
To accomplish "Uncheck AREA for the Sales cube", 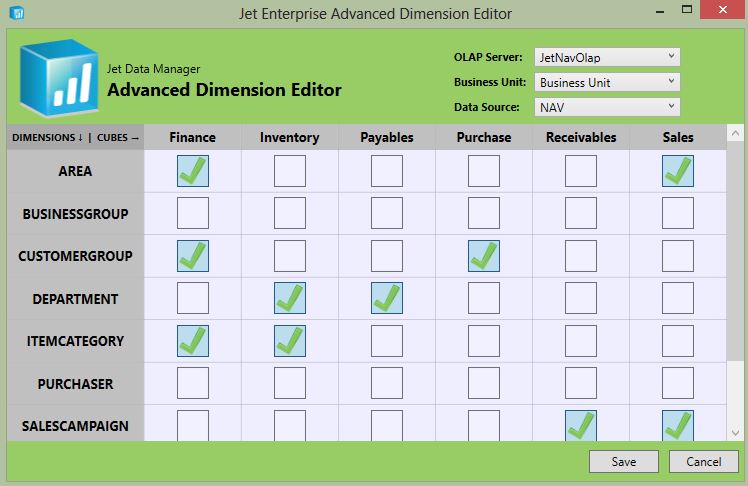I will [x=678, y=171].
